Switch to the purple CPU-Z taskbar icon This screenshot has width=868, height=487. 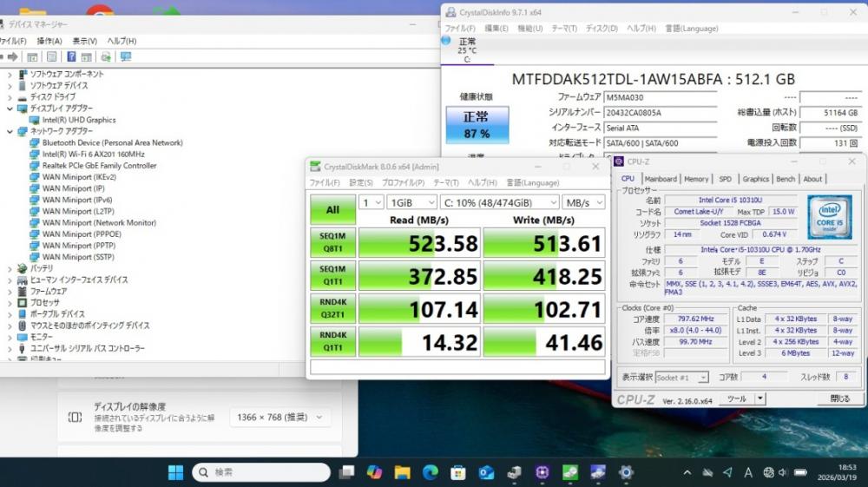(x=542, y=472)
